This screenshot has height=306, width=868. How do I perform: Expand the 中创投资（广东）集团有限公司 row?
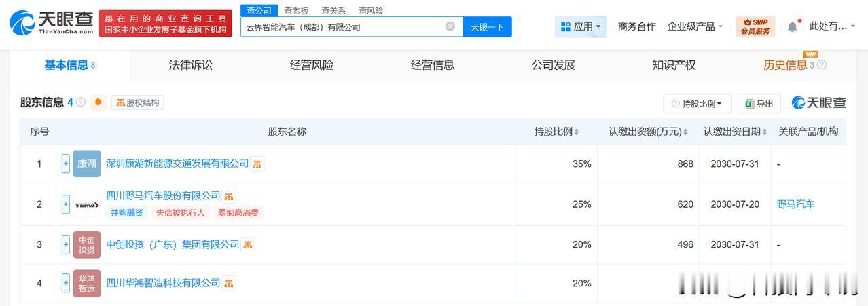(66, 244)
